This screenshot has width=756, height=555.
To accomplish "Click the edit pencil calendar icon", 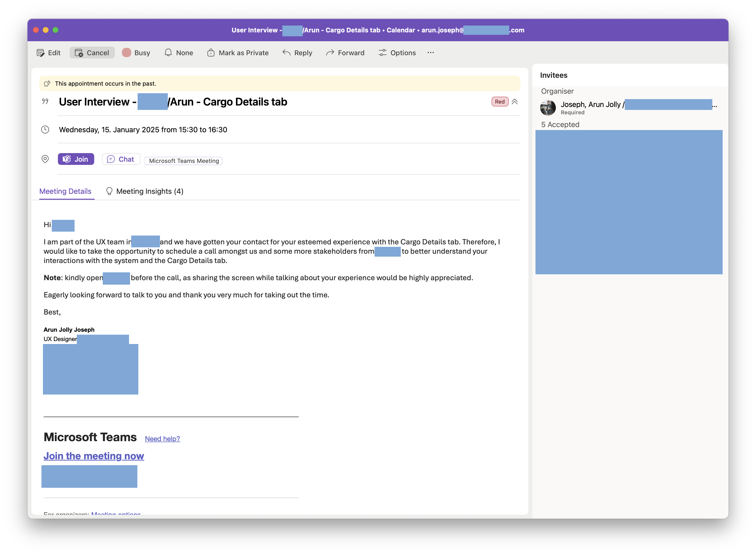I will (x=41, y=53).
